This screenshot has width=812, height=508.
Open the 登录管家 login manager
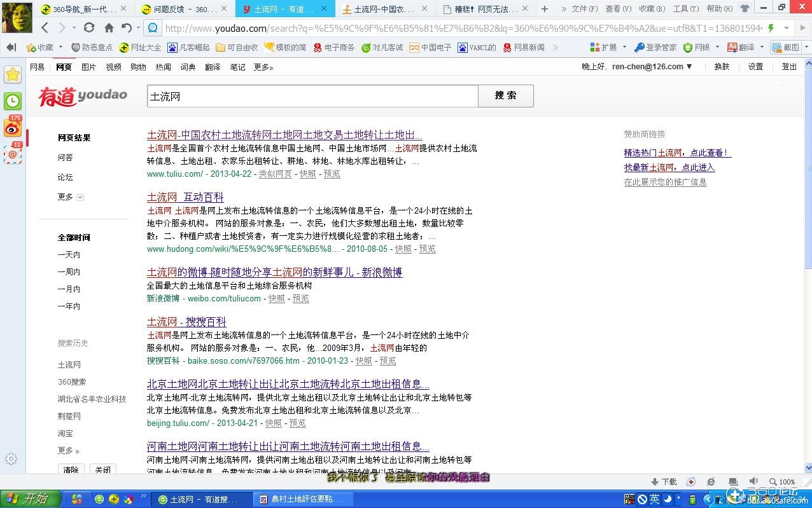click(x=655, y=48)
